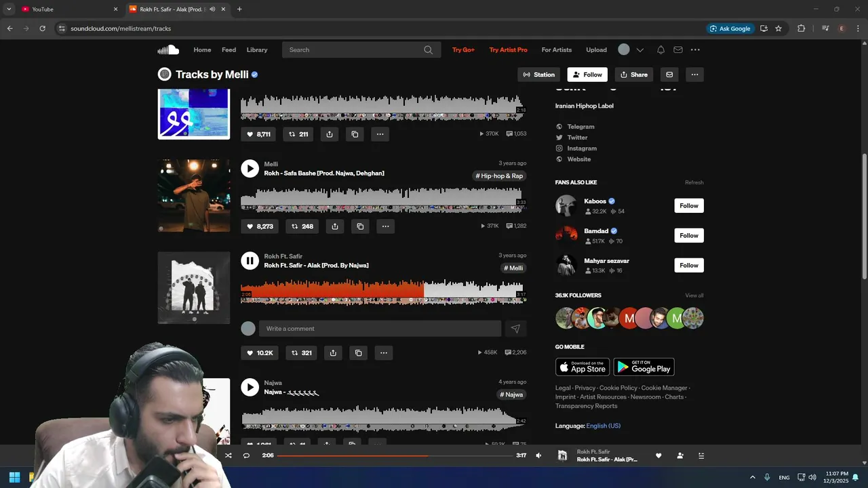
Task: Click the SoundCloud logo icon
Action: (168, 49)
